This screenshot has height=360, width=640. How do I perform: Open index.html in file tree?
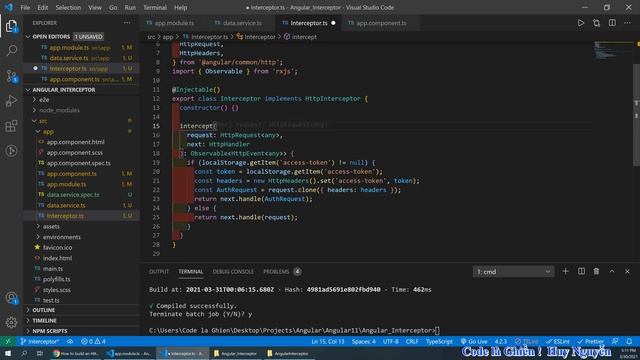pyautogui.click(x=58, y=258)
